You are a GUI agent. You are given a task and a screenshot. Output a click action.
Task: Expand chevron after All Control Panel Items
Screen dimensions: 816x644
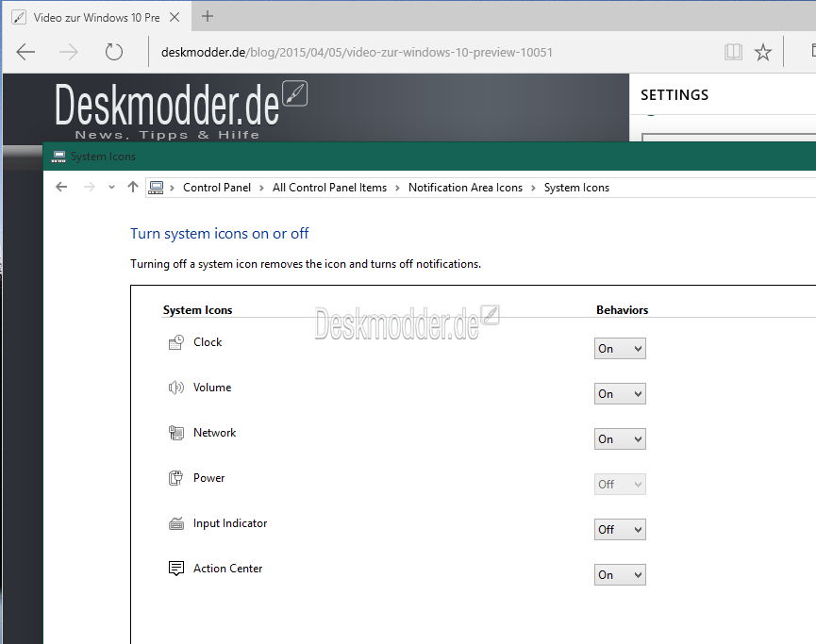pos(397,188)
